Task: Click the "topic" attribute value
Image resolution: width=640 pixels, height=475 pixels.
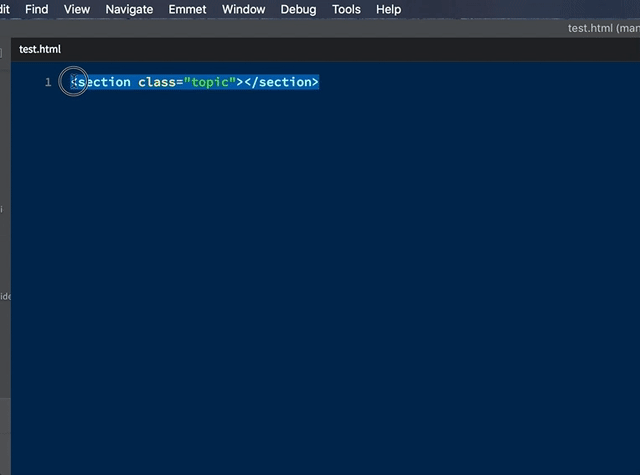Action: click(x=208, y=82)
